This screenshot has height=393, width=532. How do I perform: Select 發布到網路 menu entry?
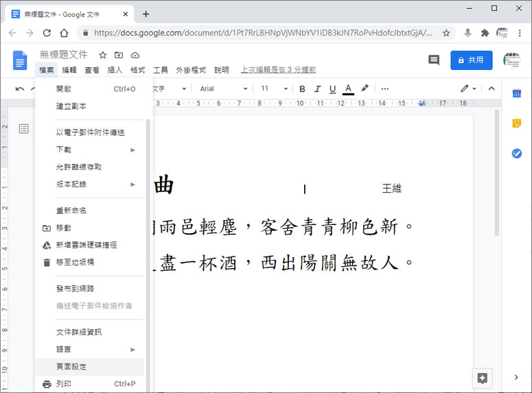click(90, 289)
